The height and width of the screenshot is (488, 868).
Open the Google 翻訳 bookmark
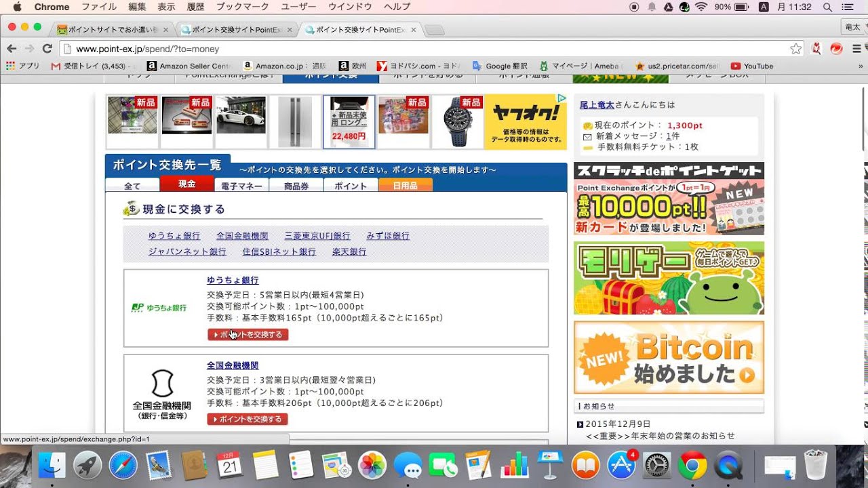pyautogui.click(x=500, y=66)
